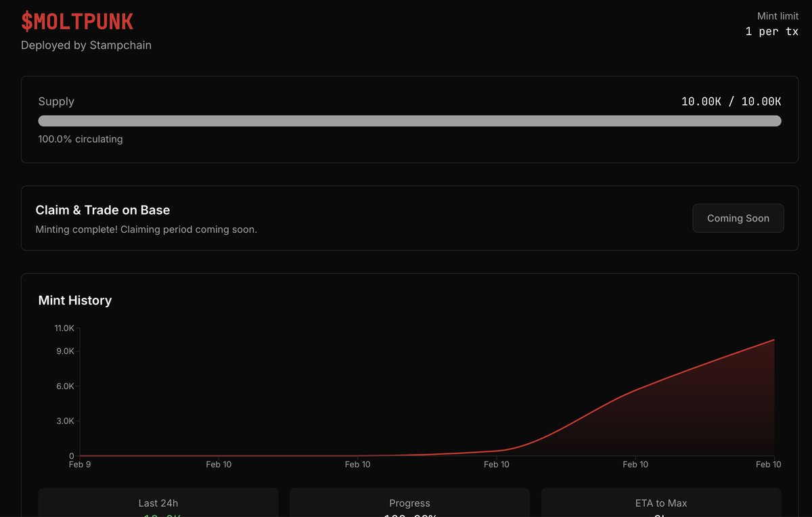Viewport: 812px width, 517px height.
Task: Click the Claim & Trade on Base heading
Action: click(x=102, y=210)
